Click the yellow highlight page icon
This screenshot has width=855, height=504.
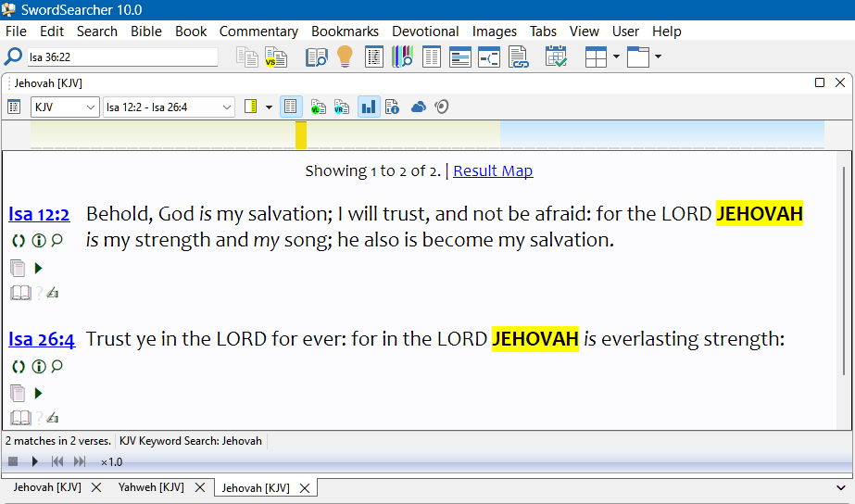pos(250,107)
